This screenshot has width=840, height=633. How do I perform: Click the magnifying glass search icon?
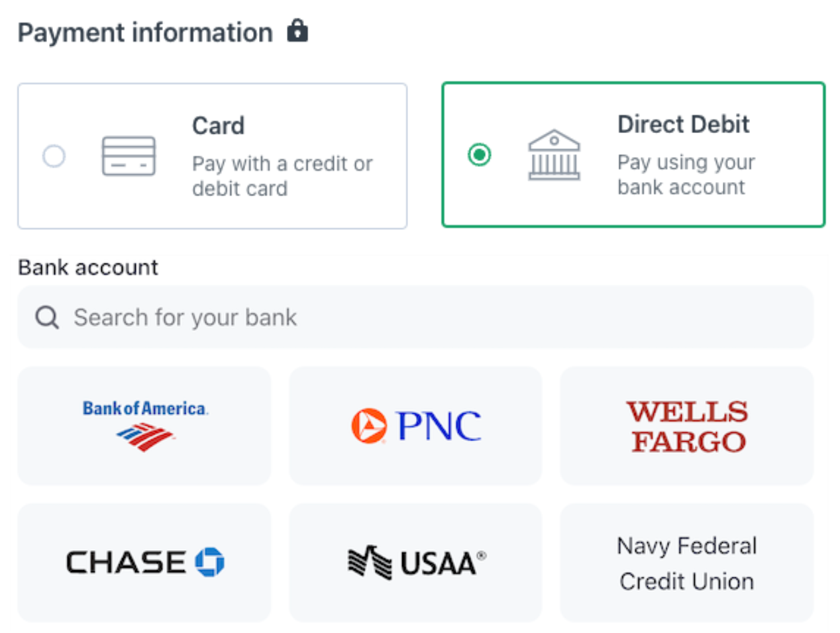pos(46,317)
